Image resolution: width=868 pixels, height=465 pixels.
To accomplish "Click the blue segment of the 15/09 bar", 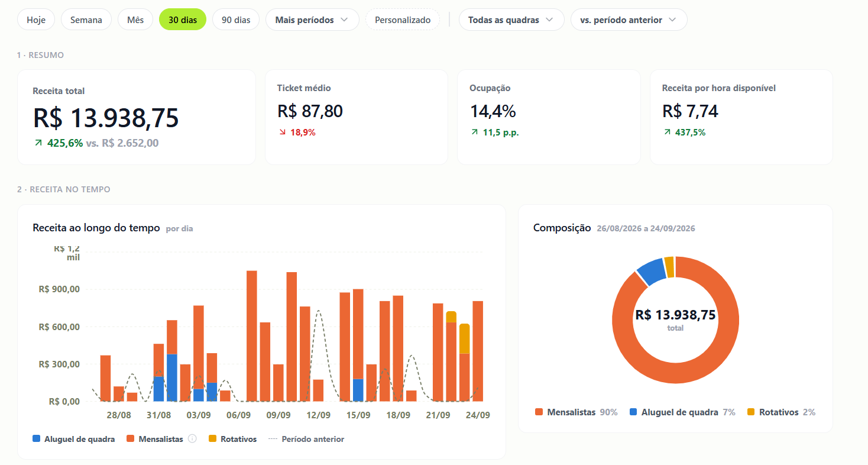I will coord(358,390).
